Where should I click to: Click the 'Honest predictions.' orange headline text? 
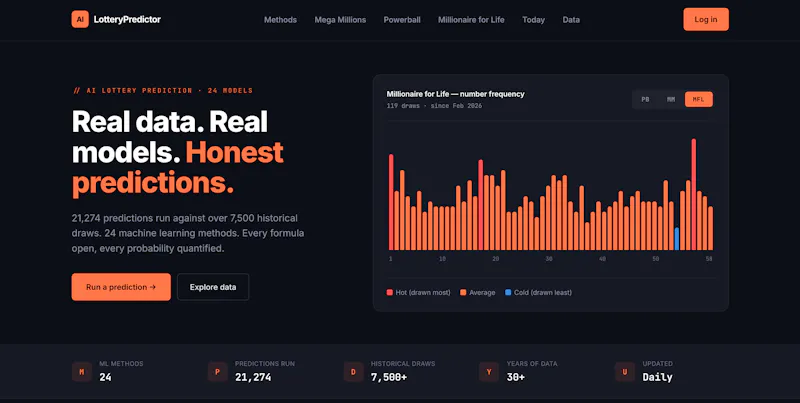tap(178, 167)
